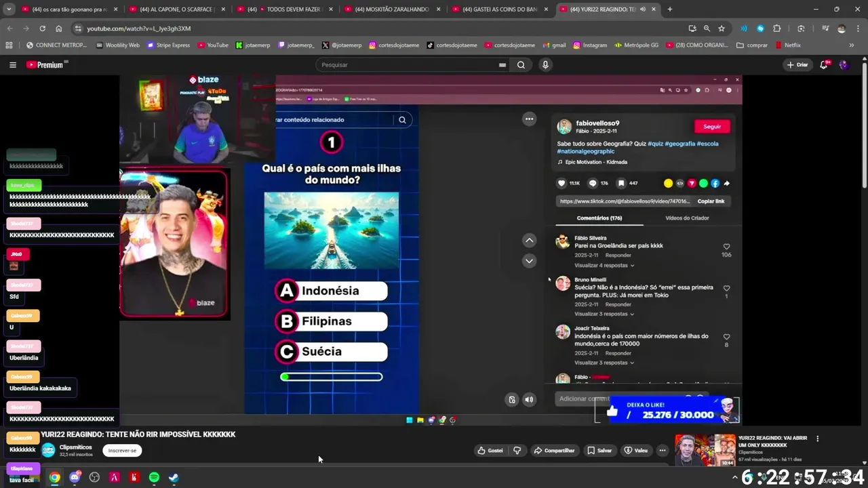Expand 'Visualizar 3 respostas' under Joacir Teixeira
The image size is (868, 488).
(604, 363)
